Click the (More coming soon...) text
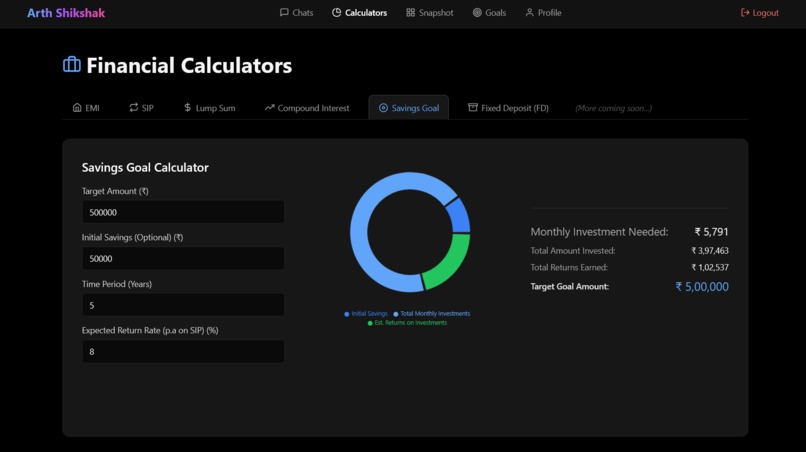Viewport: 806px width, 452px height. (613, 108)
